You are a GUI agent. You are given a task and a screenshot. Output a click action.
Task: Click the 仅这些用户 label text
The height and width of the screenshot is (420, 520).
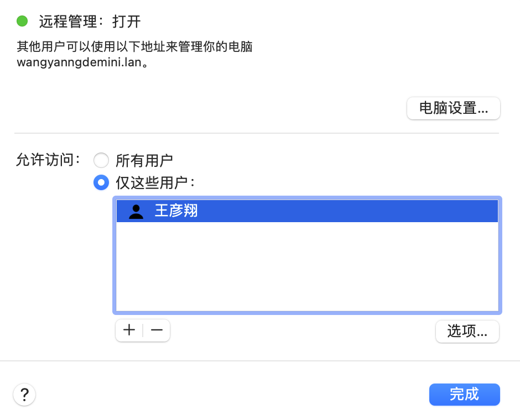click(x=155, y=182)
